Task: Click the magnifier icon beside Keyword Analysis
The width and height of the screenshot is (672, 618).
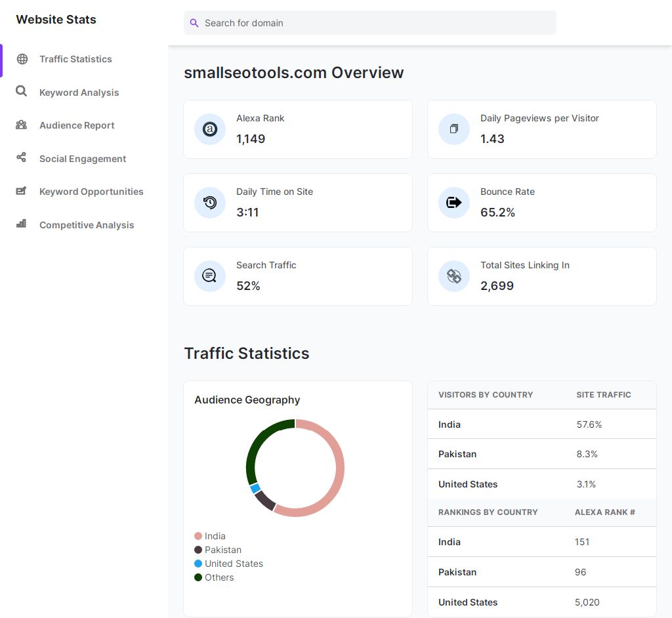Action: (x=22, y=91)
